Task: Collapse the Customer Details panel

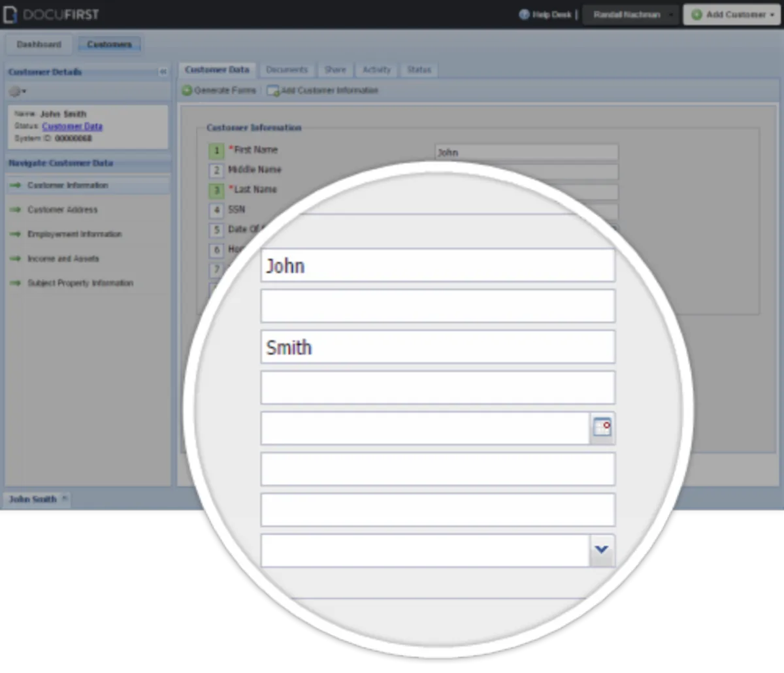Action: pos(163,72)
